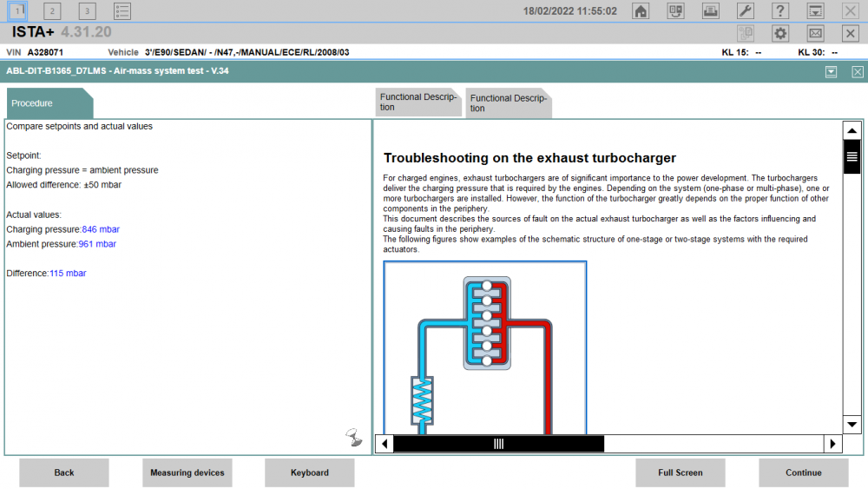Open the vehicle connection manager icon

[675, 10]
